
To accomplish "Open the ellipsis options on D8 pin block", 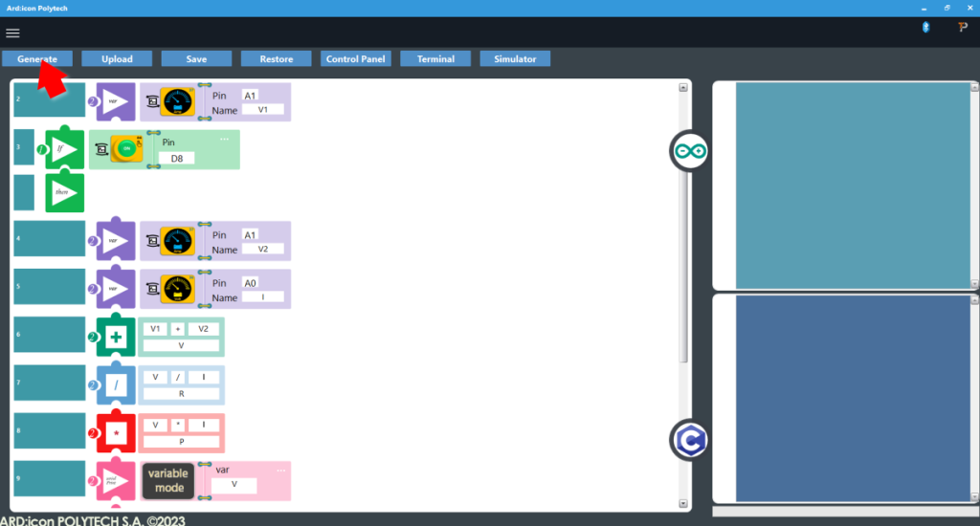I will pos(224,139).
